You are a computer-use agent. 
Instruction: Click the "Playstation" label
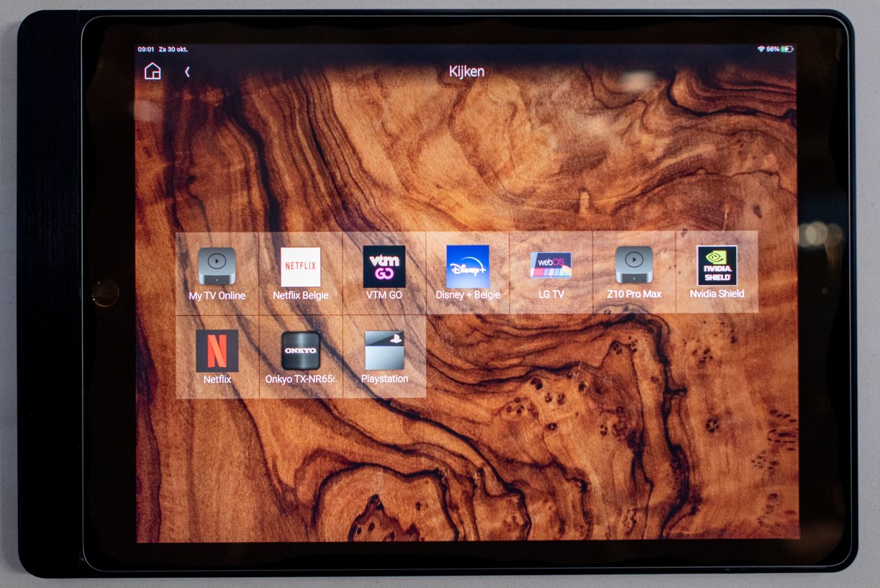pos(384,379)
